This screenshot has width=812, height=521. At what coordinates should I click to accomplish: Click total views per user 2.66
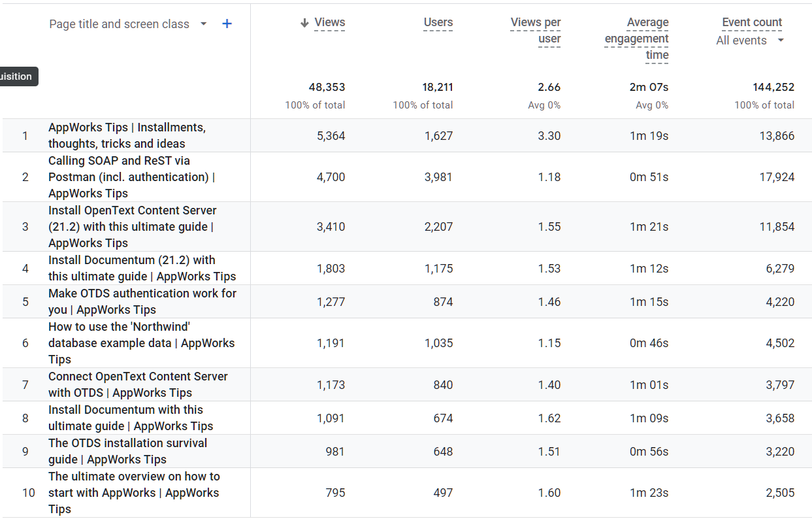pos(549,88)
